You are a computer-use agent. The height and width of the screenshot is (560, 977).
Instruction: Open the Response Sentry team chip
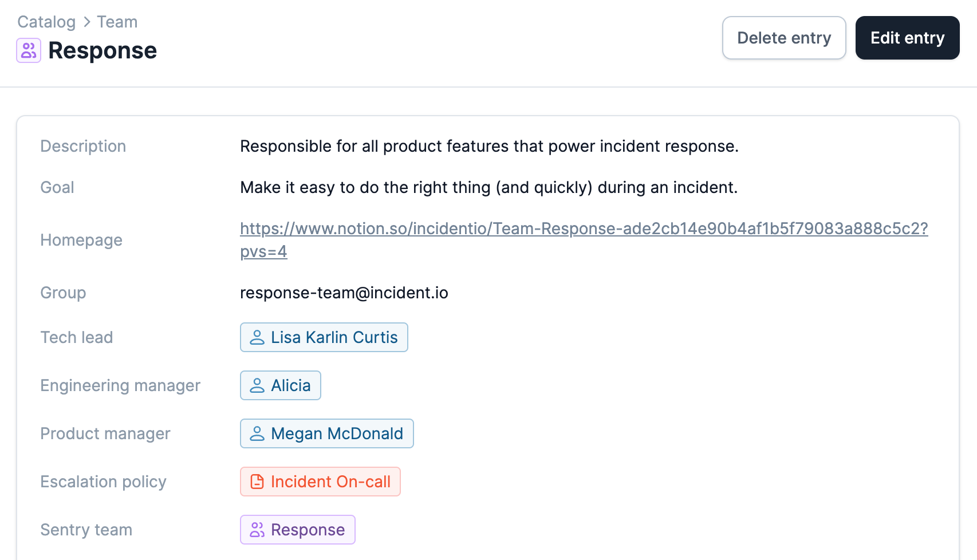pyautogui.click(x=298, y=530)
